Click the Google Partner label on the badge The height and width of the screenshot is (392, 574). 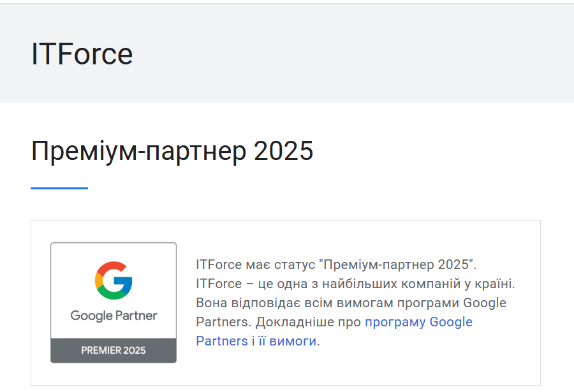(114, 315)
